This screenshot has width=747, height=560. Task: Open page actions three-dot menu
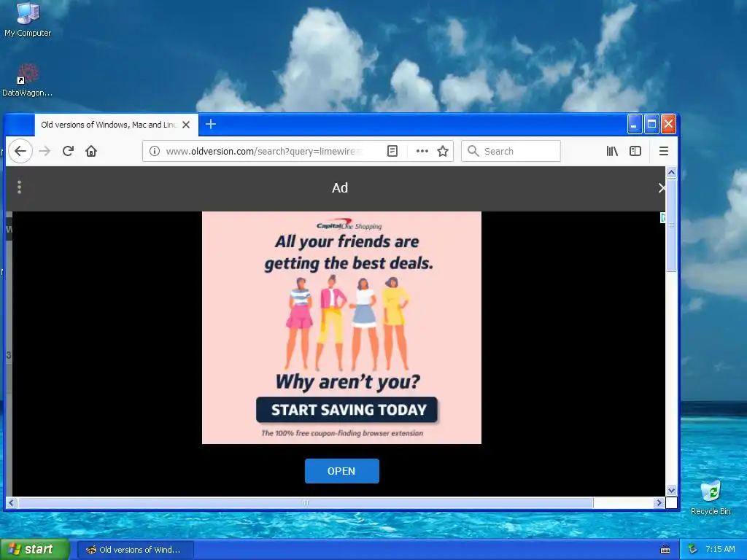[422, 151]
